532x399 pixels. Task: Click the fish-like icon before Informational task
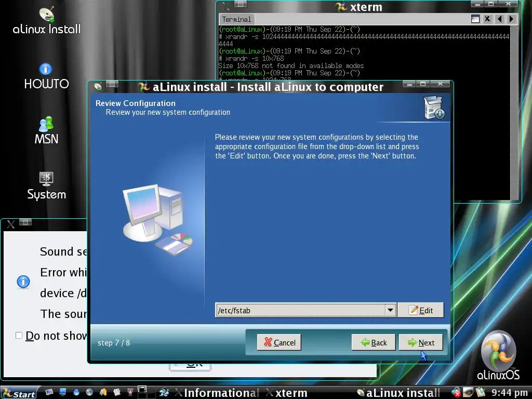pos(164,393)
